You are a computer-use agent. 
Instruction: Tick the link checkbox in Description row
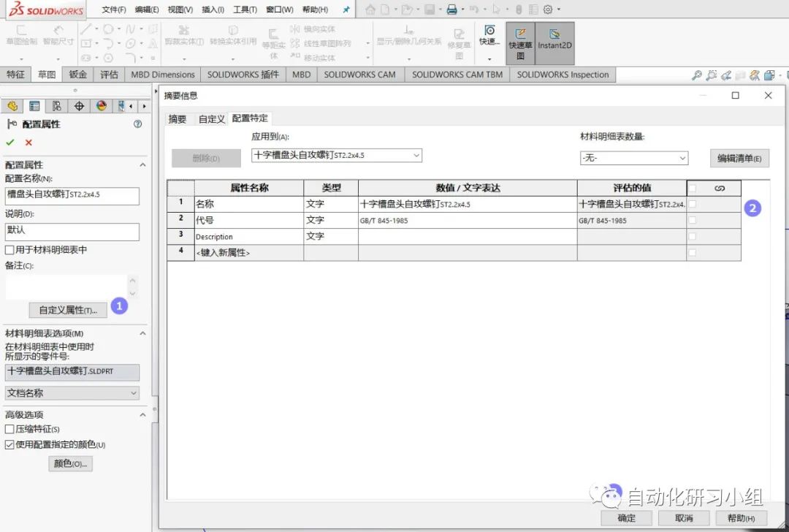coord(693,236)
